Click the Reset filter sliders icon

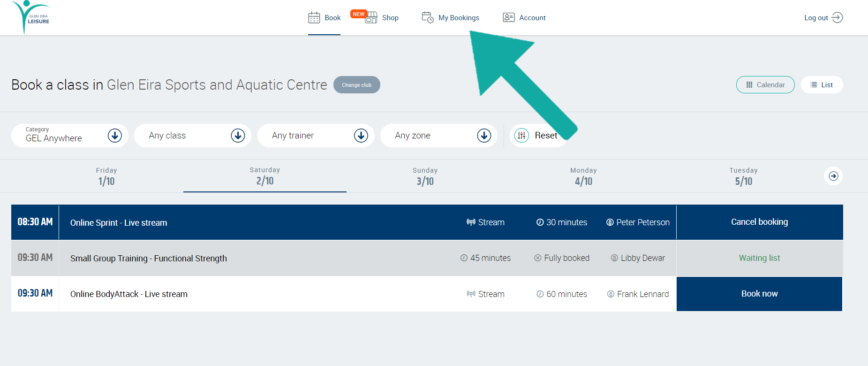521,136
